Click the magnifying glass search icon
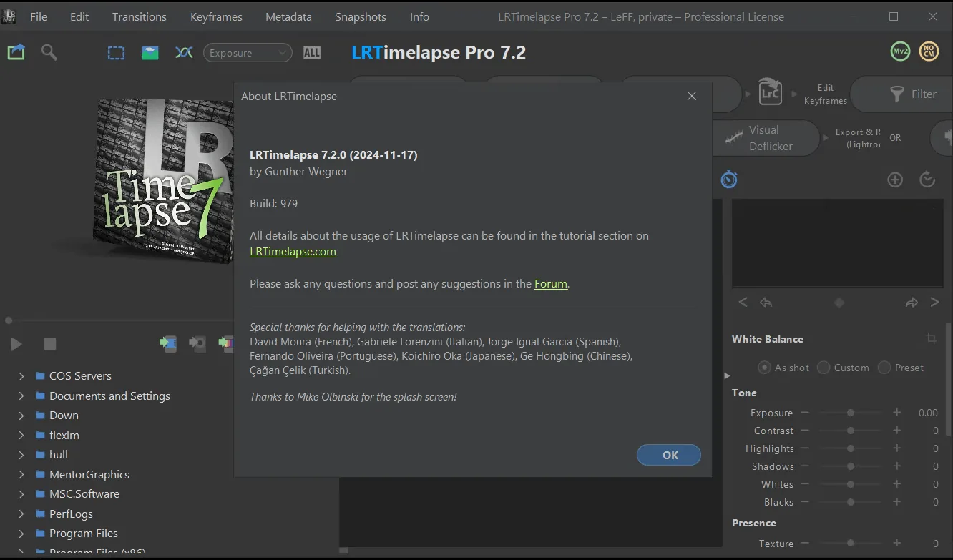This screenshot has height=560, width=953. 49,52
